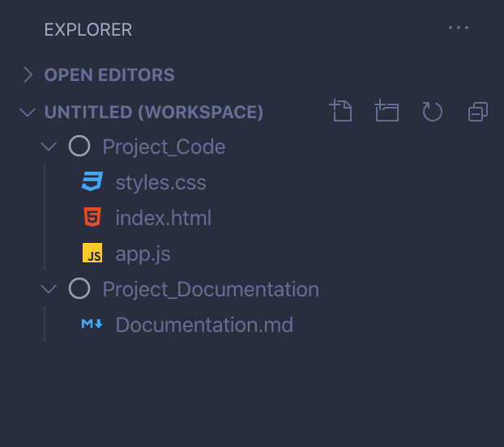Click the EXPLORER panel title
Image resolution: width=504 pixels, height=447 pixels.
88,30
